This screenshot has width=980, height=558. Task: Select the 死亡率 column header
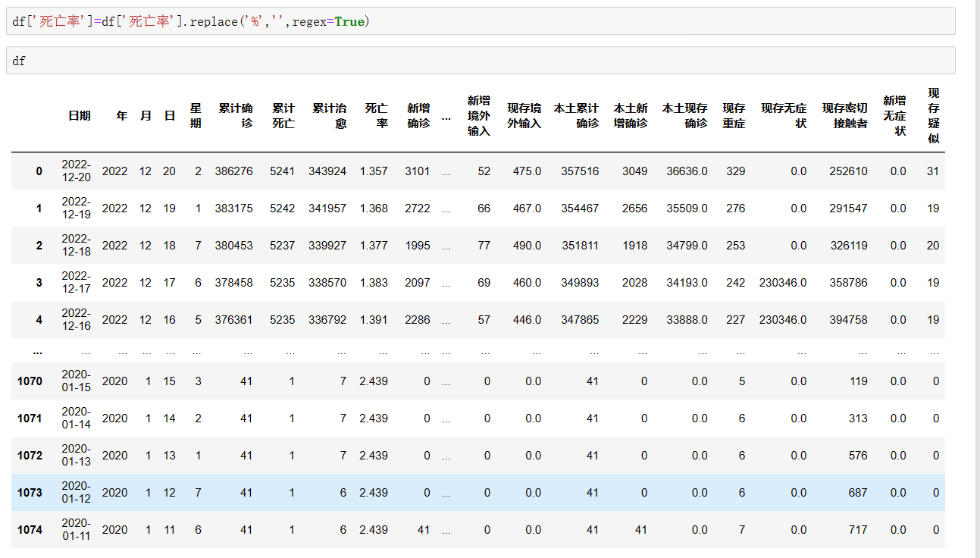(x=377, y=115)
